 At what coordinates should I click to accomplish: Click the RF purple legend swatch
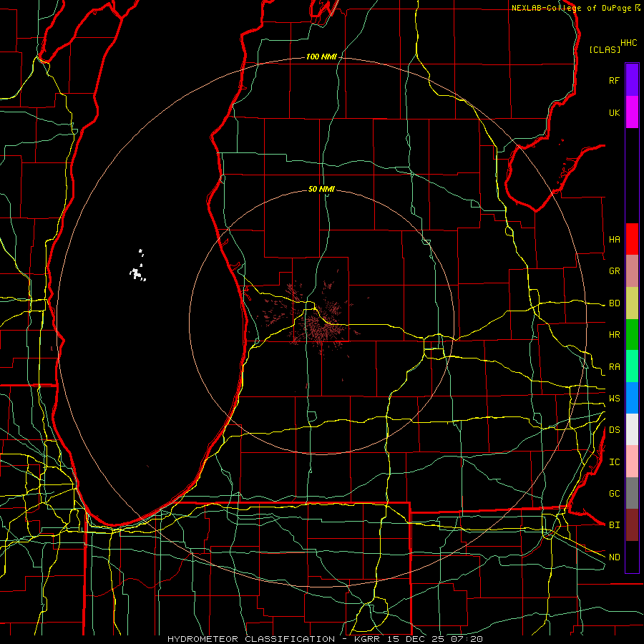click(632, 80)
